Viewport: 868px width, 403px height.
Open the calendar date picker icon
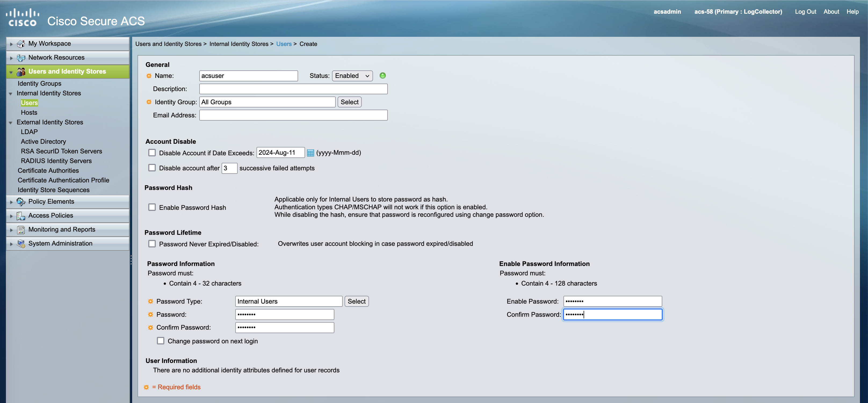(310, 153)
